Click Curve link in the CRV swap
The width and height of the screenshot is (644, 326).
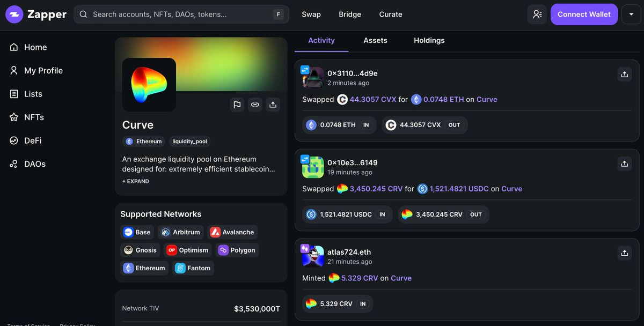pyautogui.click(x=511, y=189)
